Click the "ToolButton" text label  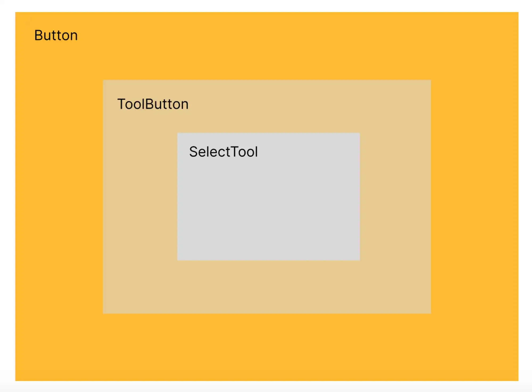coord(153,104)
